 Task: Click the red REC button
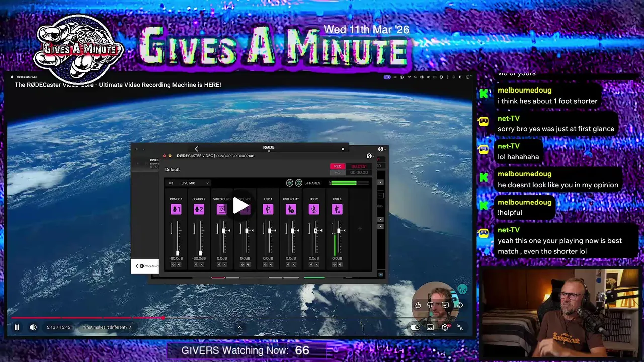337,166
